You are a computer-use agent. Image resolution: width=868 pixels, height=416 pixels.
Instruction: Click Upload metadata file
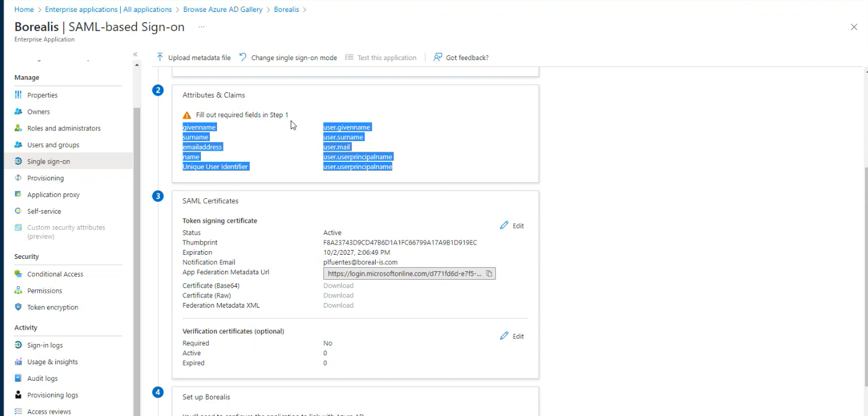(x=193, y=58)
